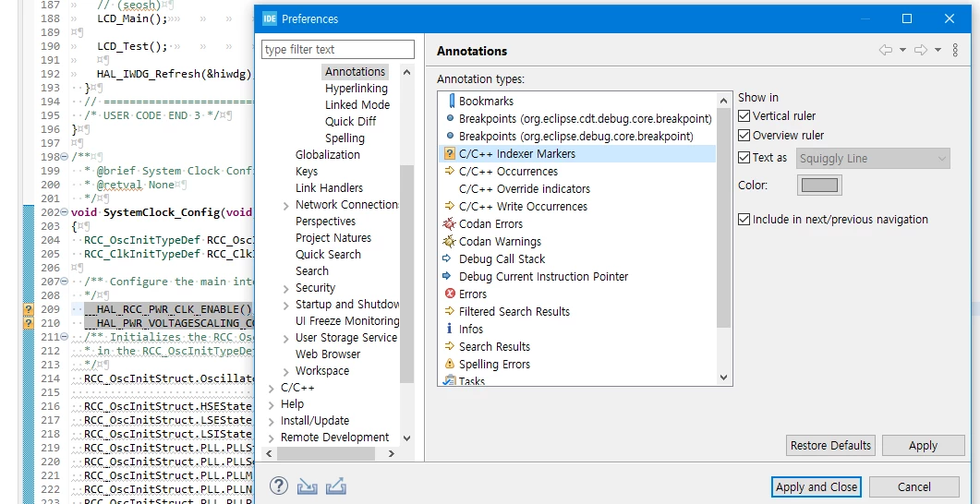Select Breakpoints (org.eclipse.debug.core.breakpoint) entry

pyautogui.click(x=575, y=136)
